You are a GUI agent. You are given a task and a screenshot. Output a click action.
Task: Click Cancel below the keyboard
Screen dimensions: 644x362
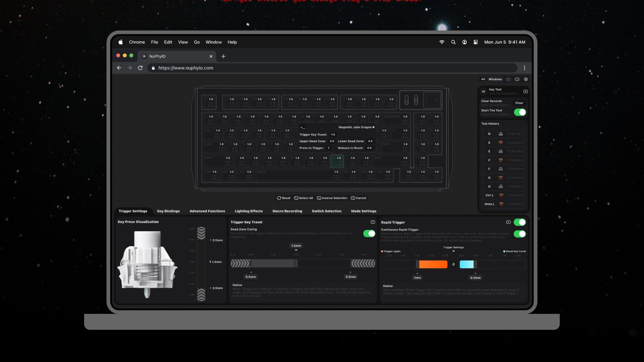[x=358, y=198]
